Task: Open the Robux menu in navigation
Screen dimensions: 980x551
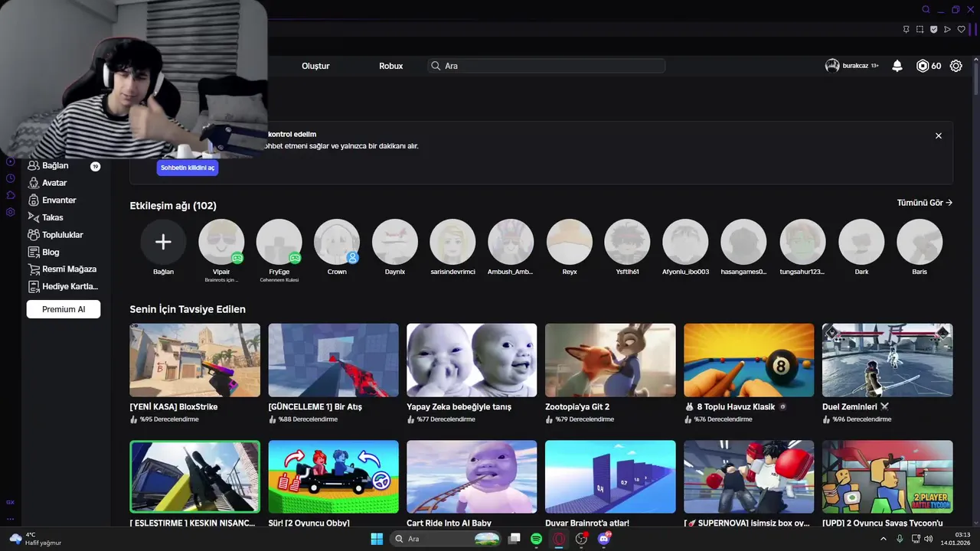Action: (x=390, y=66)
